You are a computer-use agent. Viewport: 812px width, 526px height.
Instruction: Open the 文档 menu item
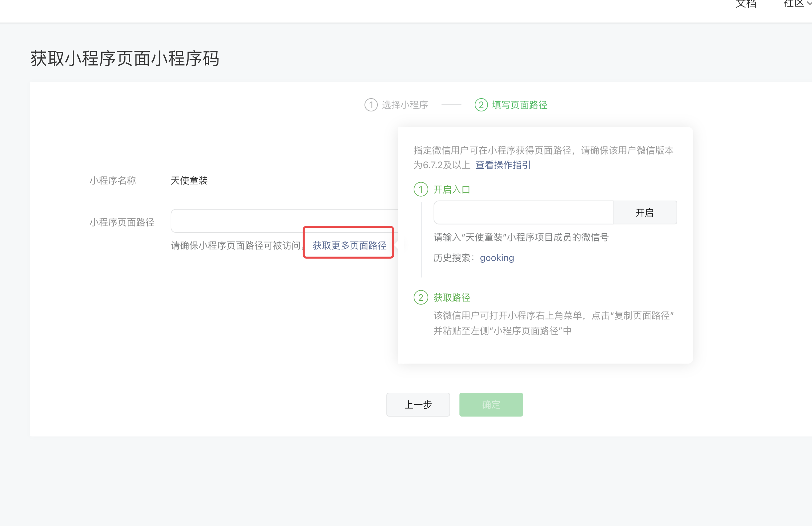point(746,4)
